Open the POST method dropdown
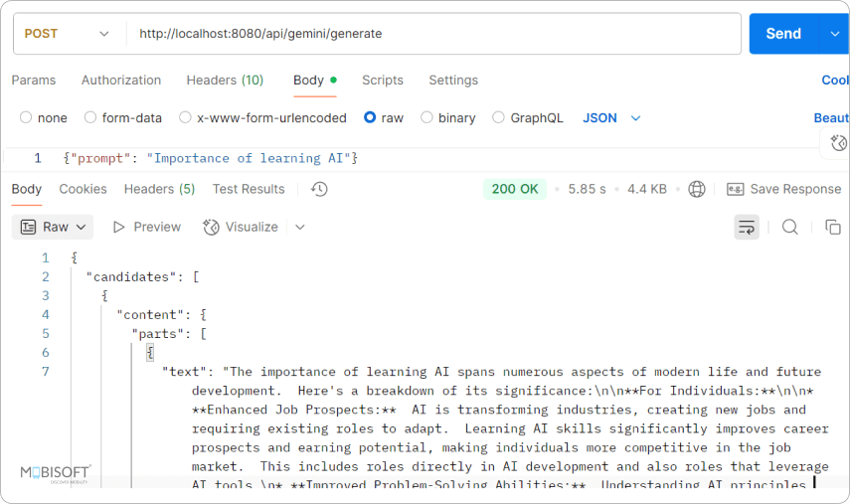The image size is (850, 504). click(x=68, y=33)
